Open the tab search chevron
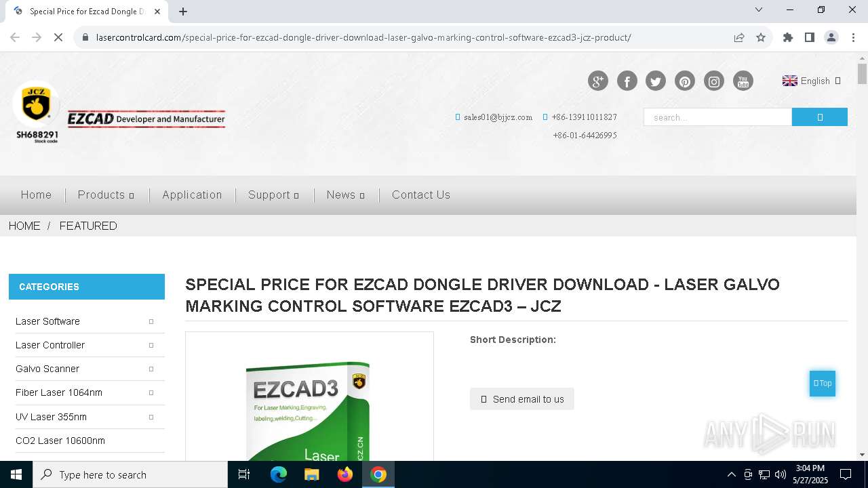This screenshot has width=868, height=488. [x=759, y=9]
